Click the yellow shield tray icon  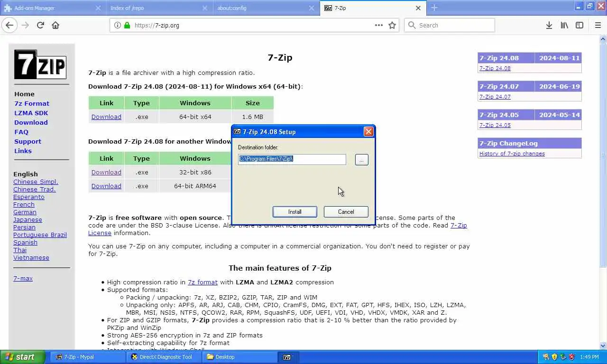(554, 357)
